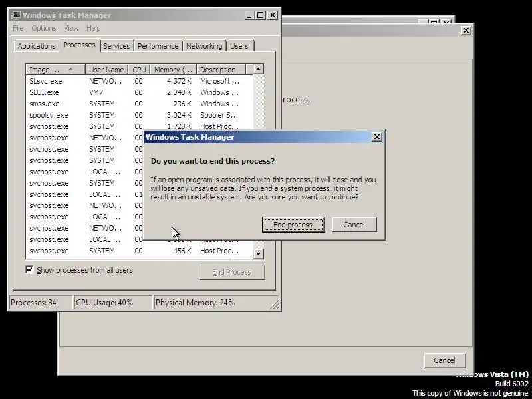Sort by Image Name column header
The height and width of the screenshot is (399, 532).
(x=55, y=70)
